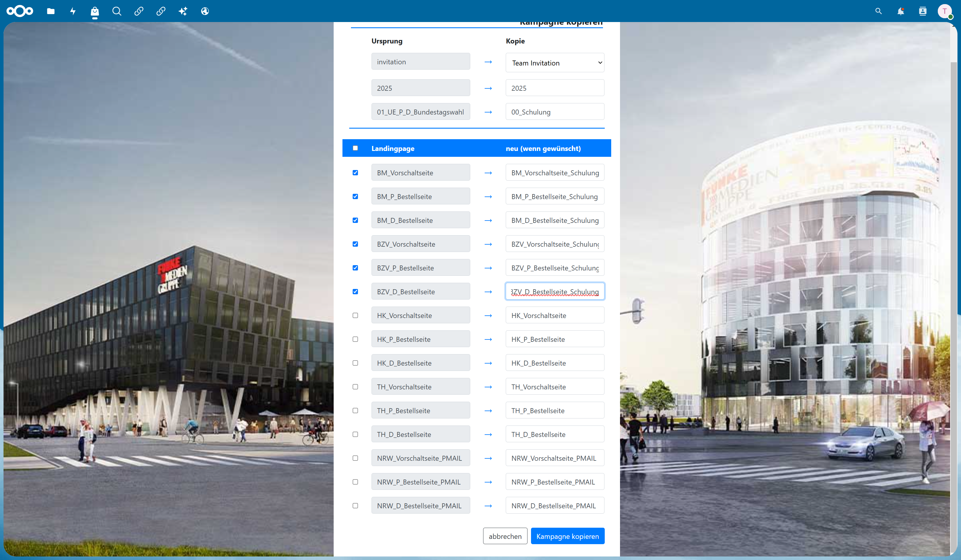Click the 'Landingpage' header label
Image resolution: width=961 pixels, height=560 pixels.
(393, 148)
